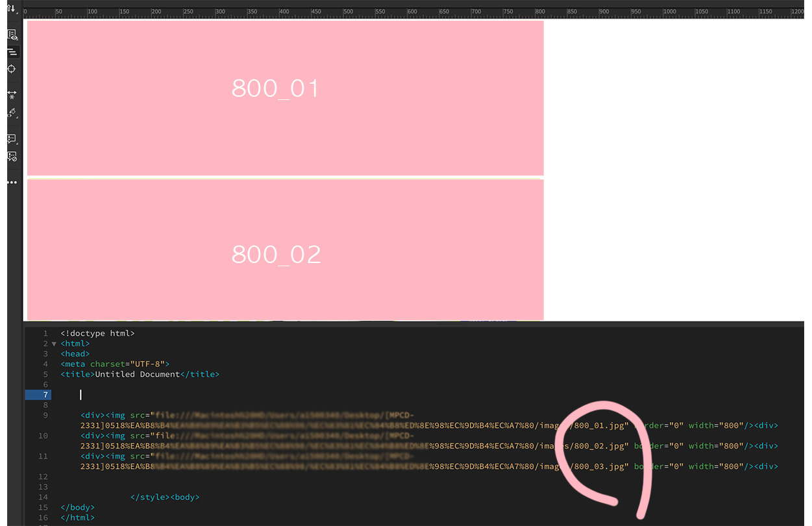Click line number 14 in the gutter
Screen dimensions: 812x526
[x=43, y=497]
